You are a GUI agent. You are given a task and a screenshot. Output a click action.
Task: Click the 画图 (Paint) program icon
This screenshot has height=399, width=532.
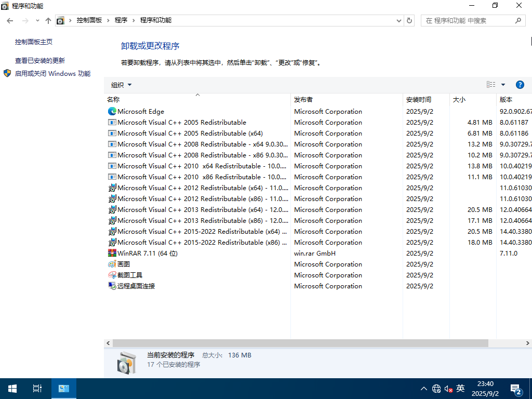point(112,264)
